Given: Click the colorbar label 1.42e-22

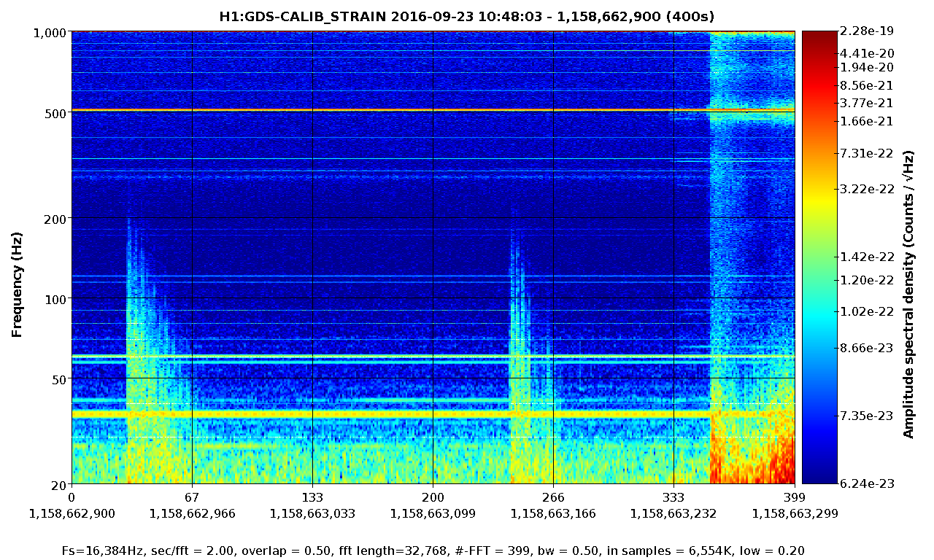Looking at the screenshot, I should [866, 257].
